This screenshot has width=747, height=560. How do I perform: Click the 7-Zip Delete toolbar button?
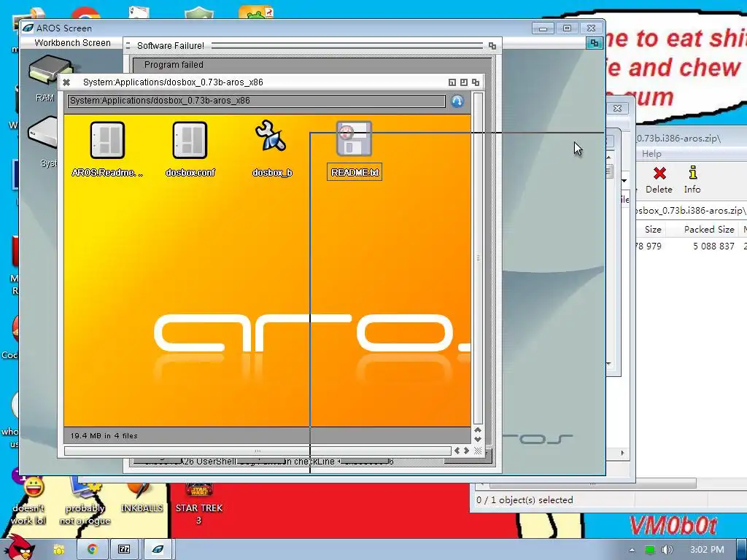pos(659,179)
